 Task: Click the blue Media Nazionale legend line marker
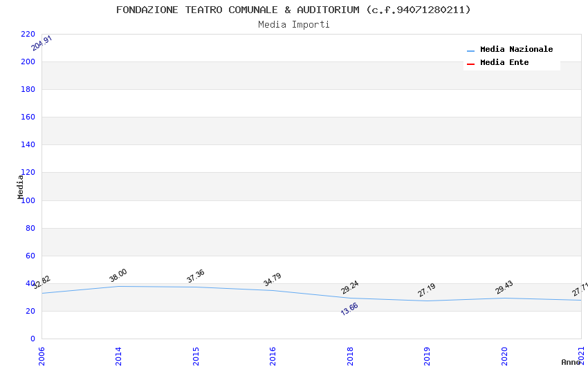[470, 50]
